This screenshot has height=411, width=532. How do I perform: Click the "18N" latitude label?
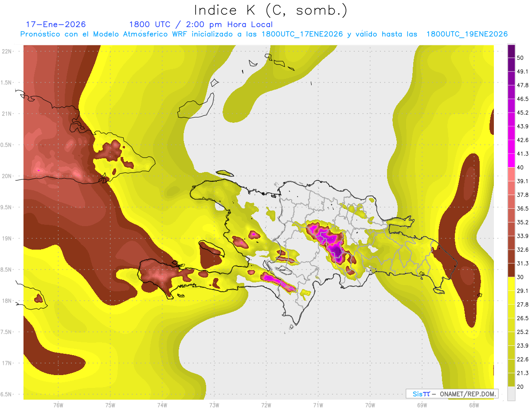(x=7, y=301)
